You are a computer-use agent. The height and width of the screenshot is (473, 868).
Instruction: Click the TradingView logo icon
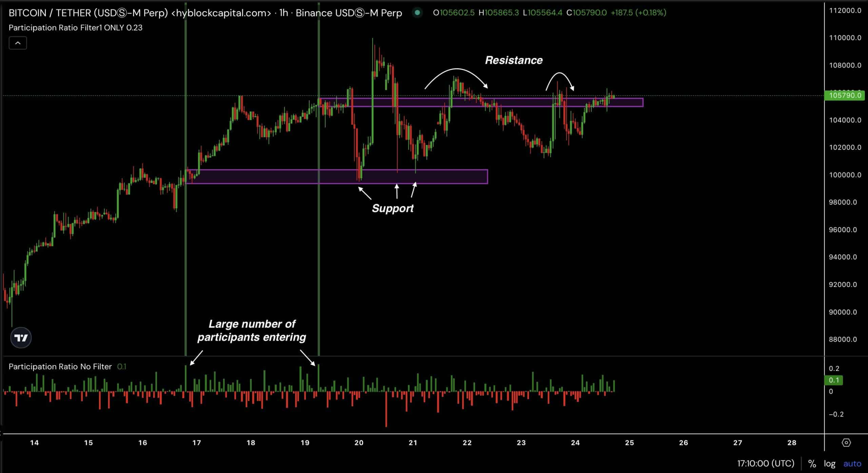click(x=21, y=338)
